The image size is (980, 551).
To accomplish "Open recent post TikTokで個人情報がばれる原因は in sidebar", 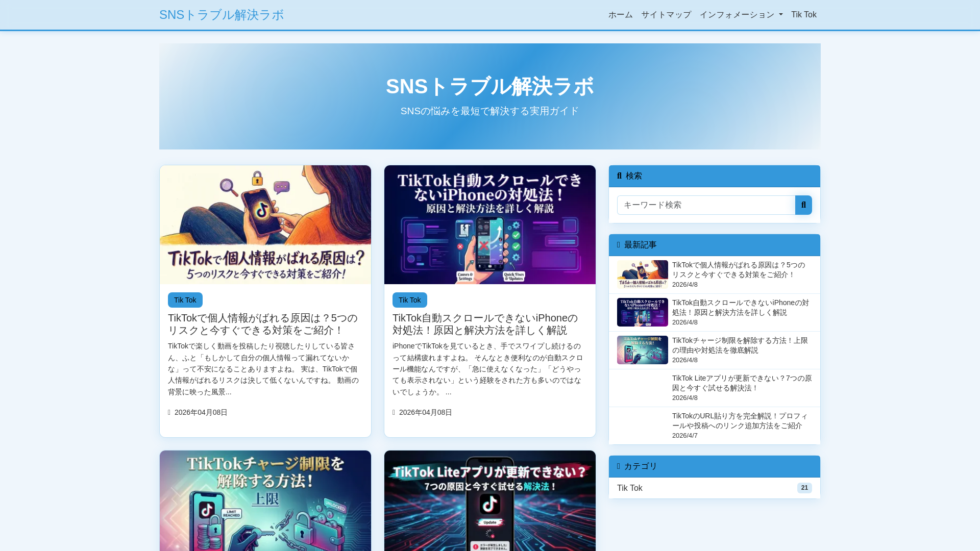I will coord(739,270).
